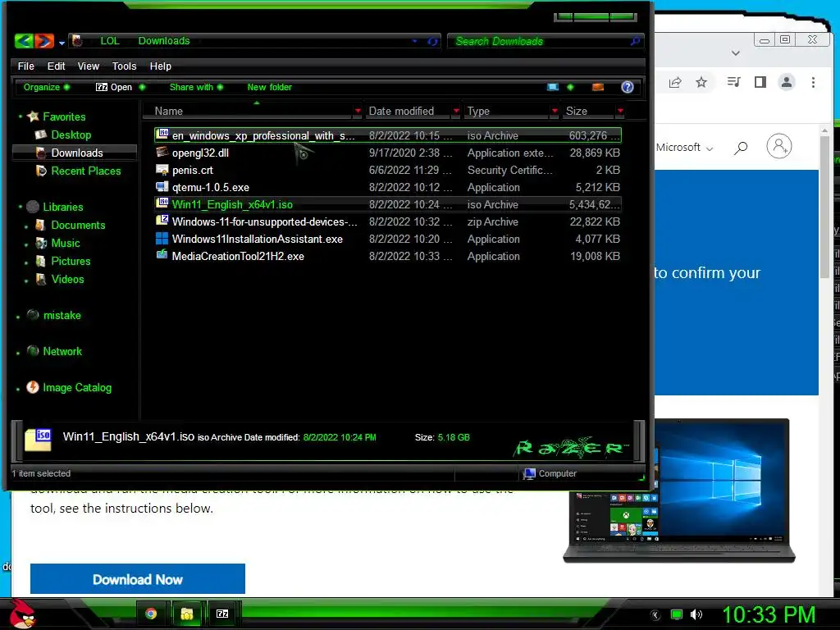Screen dimensions: 840x630
Task: Click the search magnifier icon in Explorer
Action: coord(636,41)
